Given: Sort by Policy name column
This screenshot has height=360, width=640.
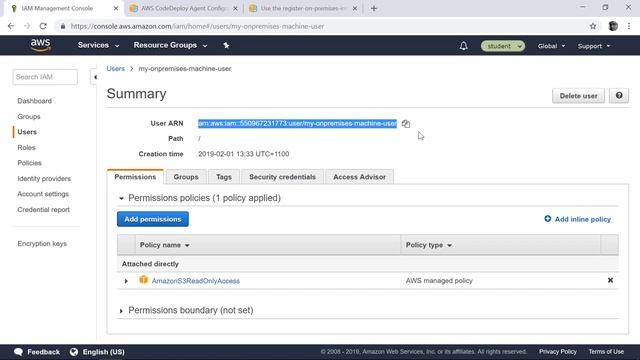Looking at the screenshot, I should click(164, 245).
